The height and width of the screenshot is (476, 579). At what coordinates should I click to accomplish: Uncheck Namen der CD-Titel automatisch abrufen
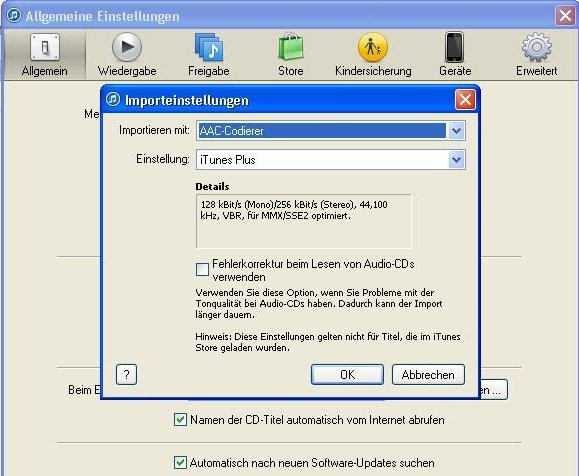(x=180, y=420)
